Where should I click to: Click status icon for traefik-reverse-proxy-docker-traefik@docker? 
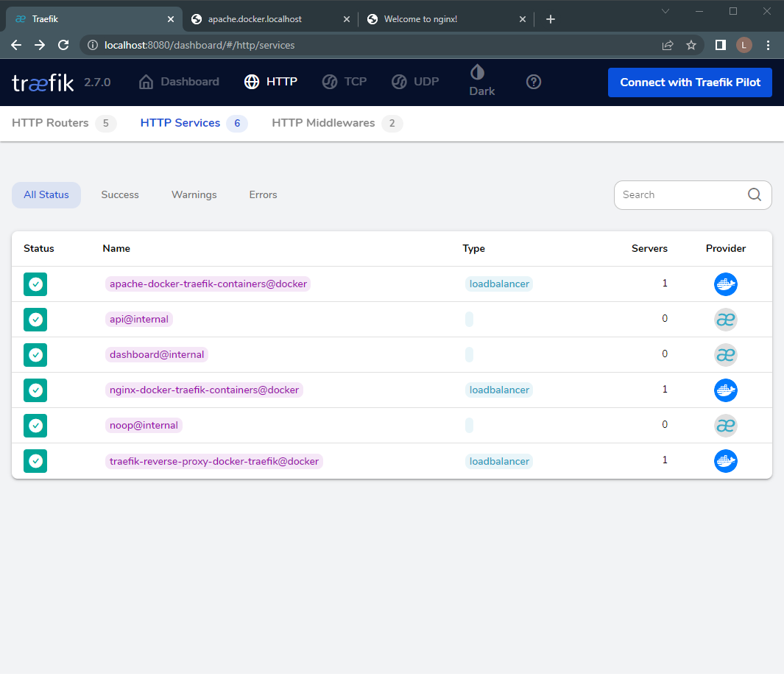point(35,461)
